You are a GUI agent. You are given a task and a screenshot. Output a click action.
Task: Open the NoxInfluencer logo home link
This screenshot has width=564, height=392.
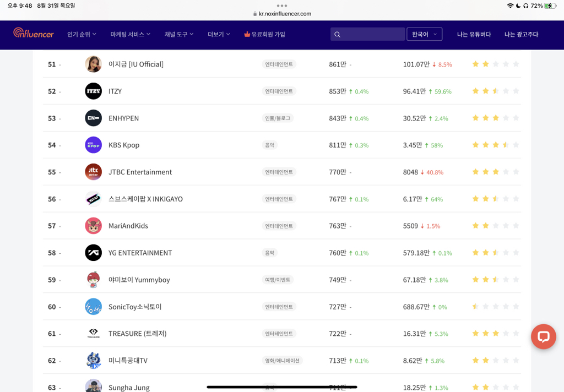pyautogui.click(x=34, y=33)
